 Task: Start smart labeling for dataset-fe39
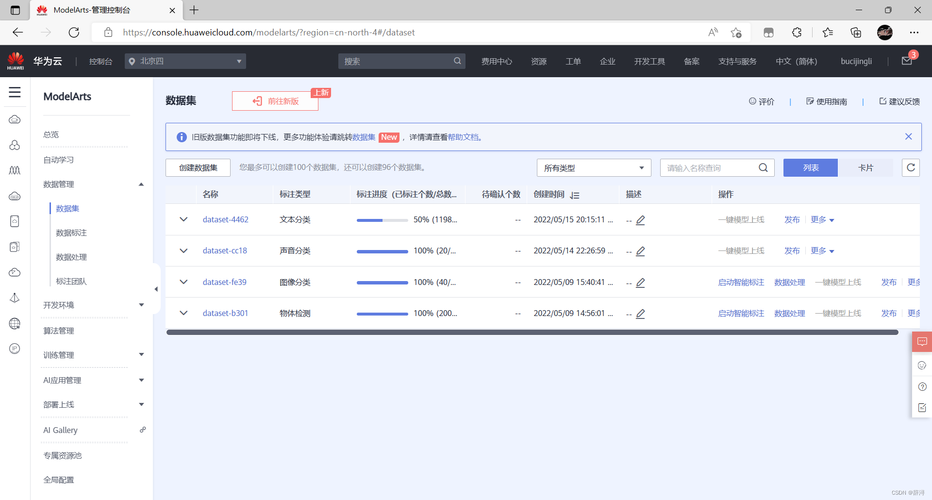pyautogui.click(x=741, y=282)
